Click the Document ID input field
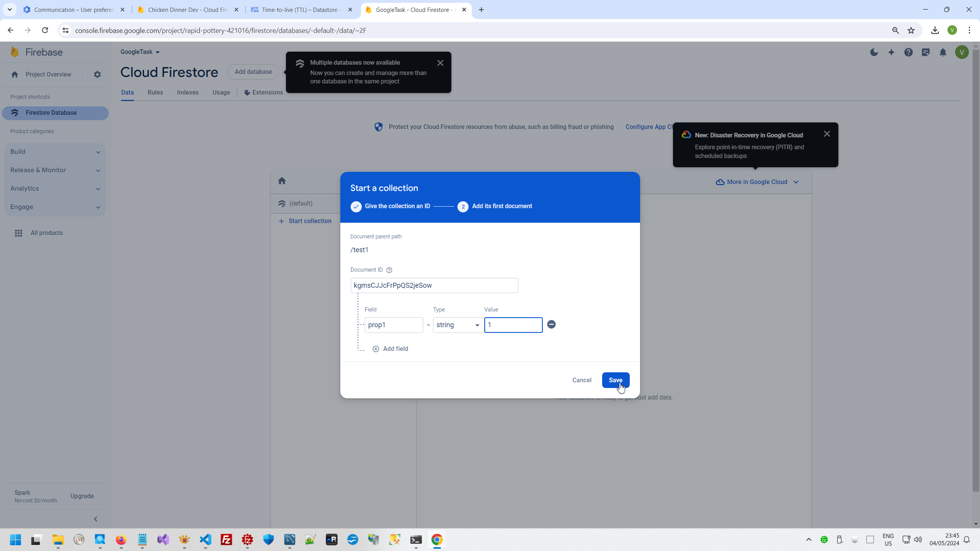This screenshot has height=551, width=980. click(434, 285)
